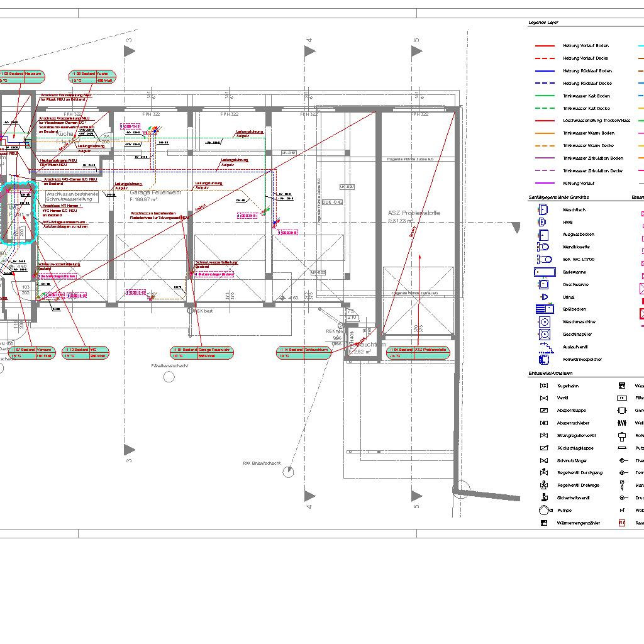The image size is (644, 644).
Task: Click the green Trinkwasser Kalt Boden line sample
Action: click(545, 96)
